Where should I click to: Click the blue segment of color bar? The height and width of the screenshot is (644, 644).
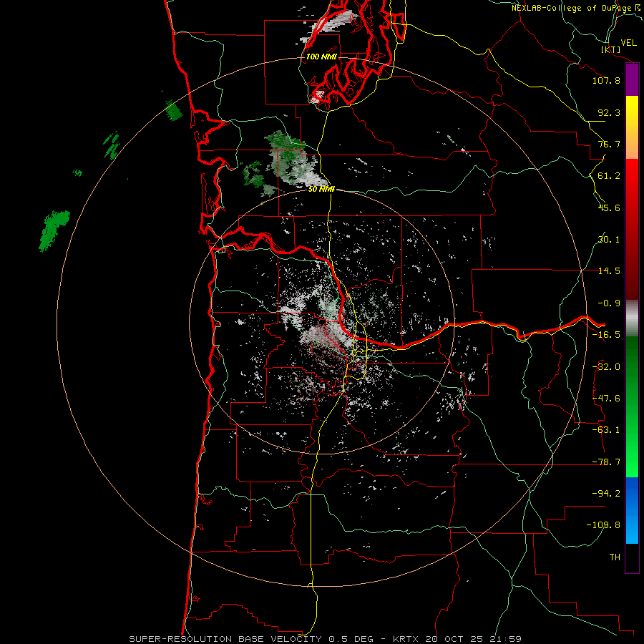coord(632,510)
